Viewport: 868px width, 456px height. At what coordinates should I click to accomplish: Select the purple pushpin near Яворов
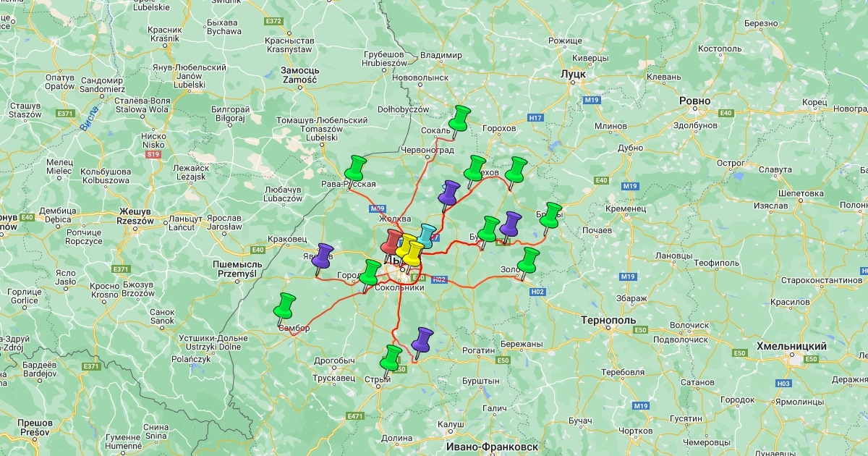(x=323, y=256)
